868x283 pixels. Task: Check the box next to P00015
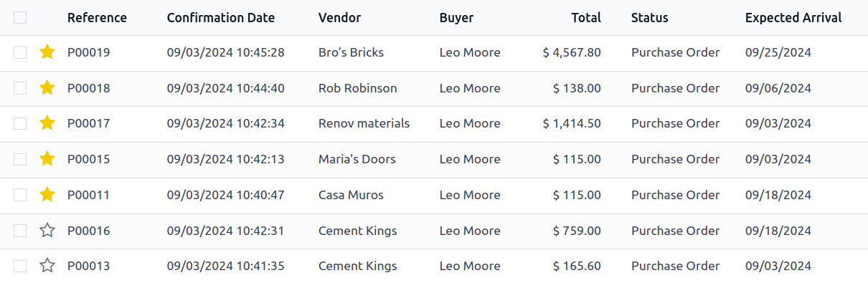tap(20, 159)
